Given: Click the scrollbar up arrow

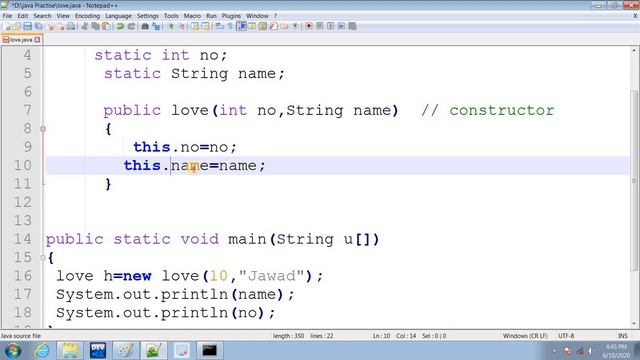Looking at the screenshot, I should (x=634, y=51).
